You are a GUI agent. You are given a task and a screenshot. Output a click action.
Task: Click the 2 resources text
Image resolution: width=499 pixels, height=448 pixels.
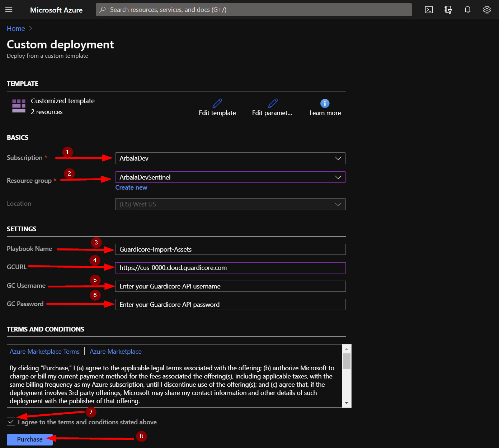(47, 112)
